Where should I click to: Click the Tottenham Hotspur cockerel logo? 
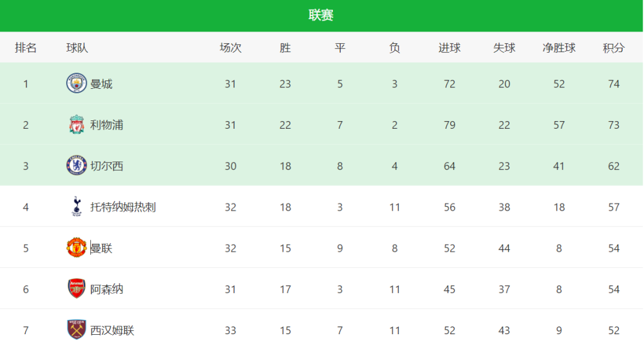[x=77, y=207]
